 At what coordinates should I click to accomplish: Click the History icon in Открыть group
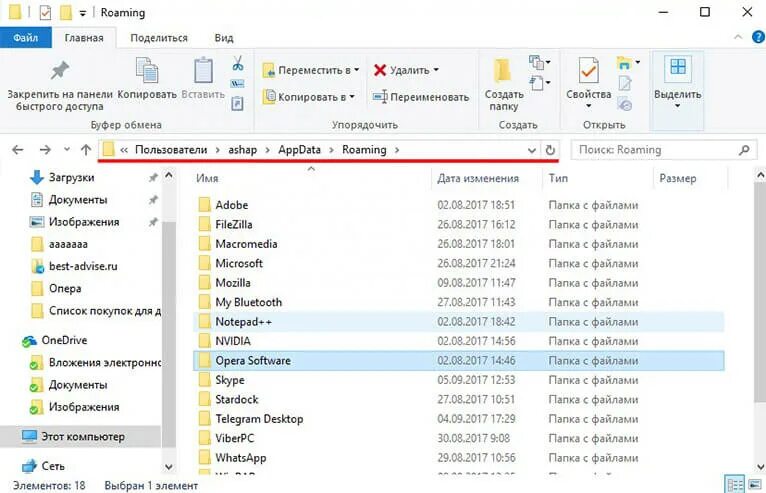(625, 104)
